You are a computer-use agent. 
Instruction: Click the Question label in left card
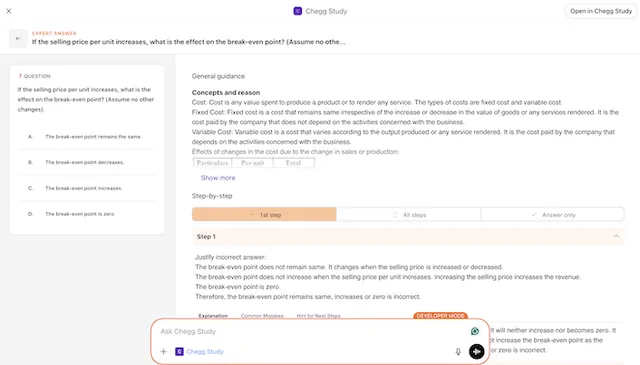pyautogui.click(x=35, y=76)
